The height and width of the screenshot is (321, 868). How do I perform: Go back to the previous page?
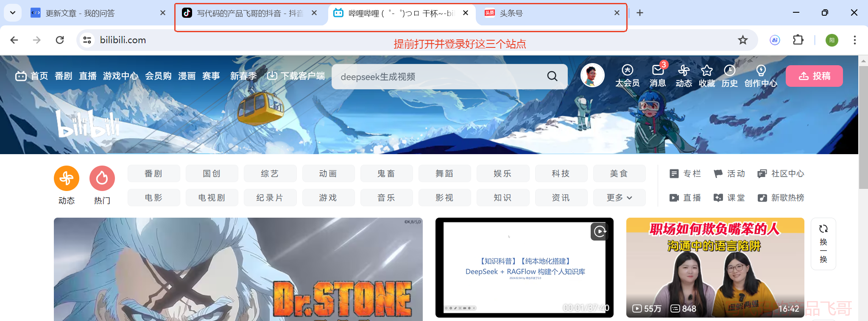(14, 40)
